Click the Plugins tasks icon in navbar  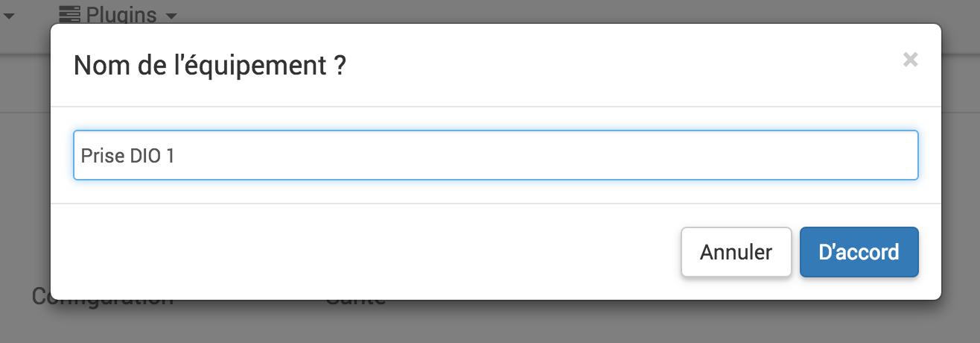[x=69, y=13]
